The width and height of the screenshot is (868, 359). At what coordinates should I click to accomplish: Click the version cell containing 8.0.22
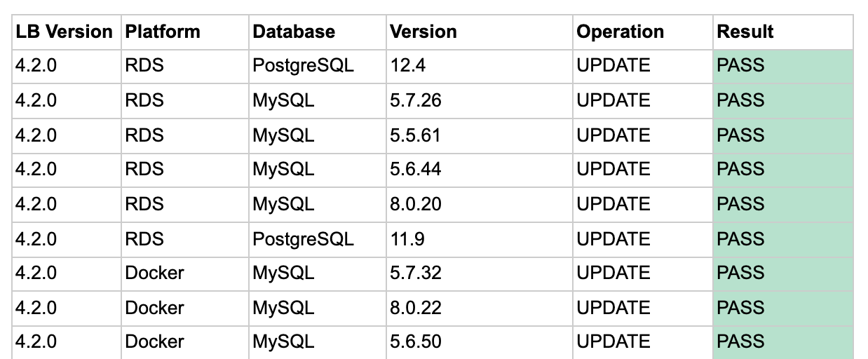click(480, 307)
